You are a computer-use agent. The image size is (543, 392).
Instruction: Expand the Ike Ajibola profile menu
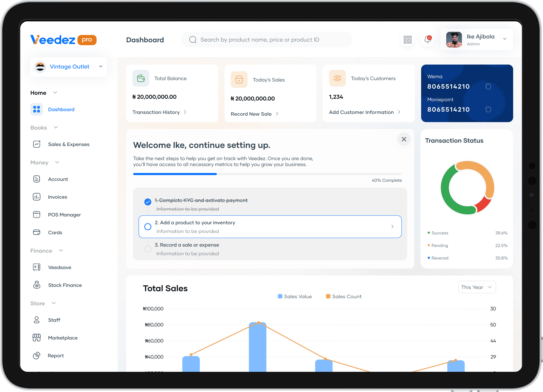click(505, 39)
